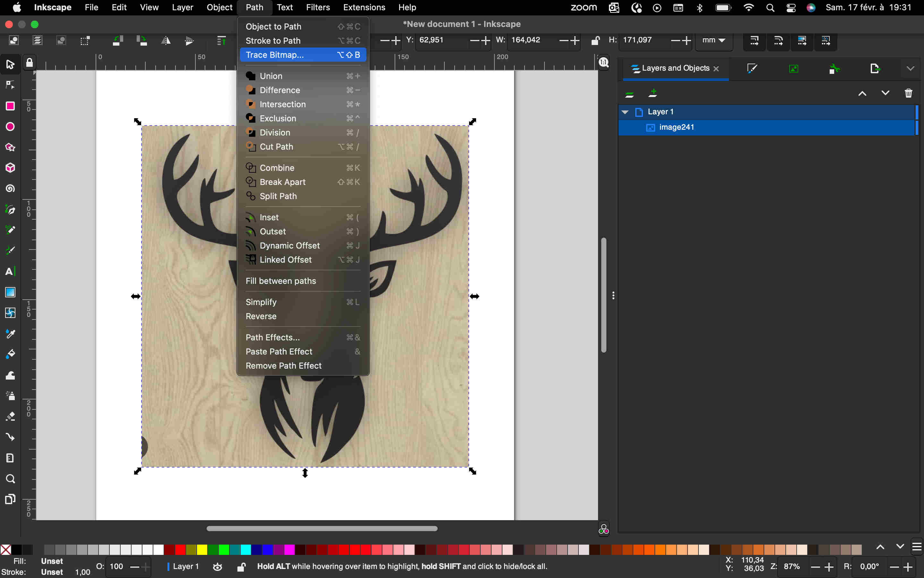Select the Connector tool

[x=10, y=437]
